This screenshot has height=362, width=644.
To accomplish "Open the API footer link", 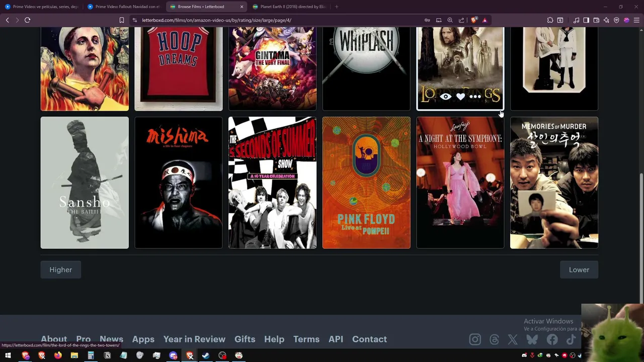I will [336, 339].
